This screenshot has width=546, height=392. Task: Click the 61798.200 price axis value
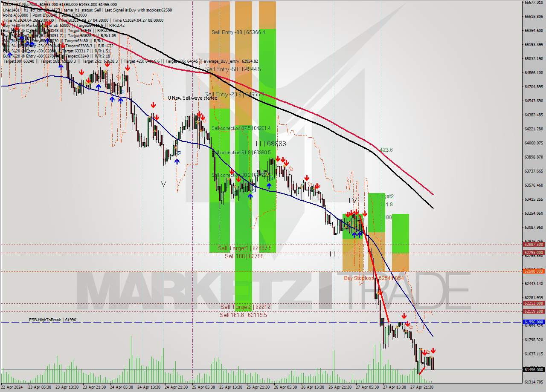534,340
